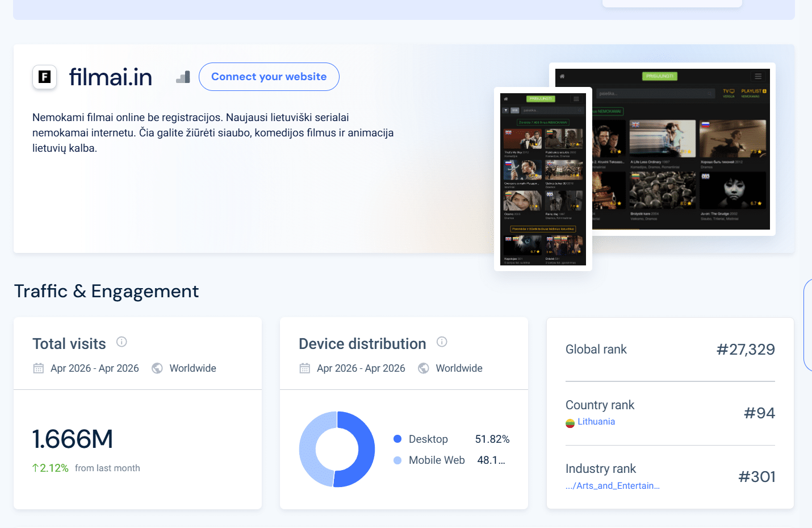Image resolution: width=812 pixels, height=528 pixels.
Task: Click Worldwide label in Device distribution card
Action: click(x=459, y=368)
